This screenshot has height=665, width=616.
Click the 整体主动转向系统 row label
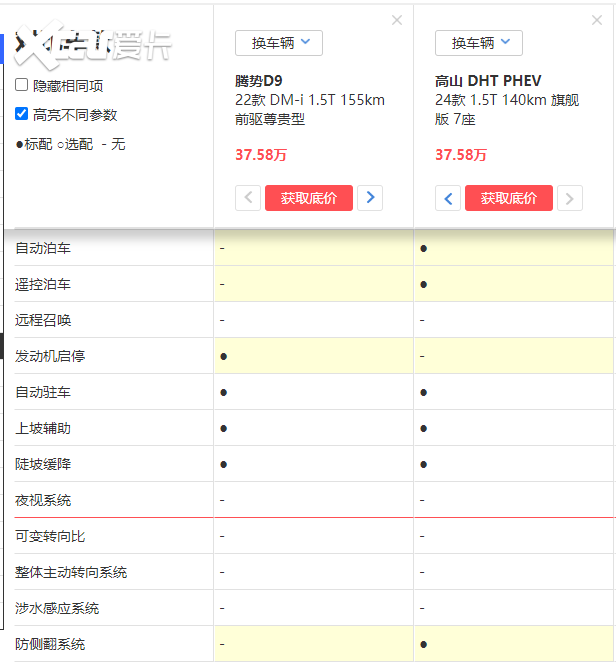(71, 573)
